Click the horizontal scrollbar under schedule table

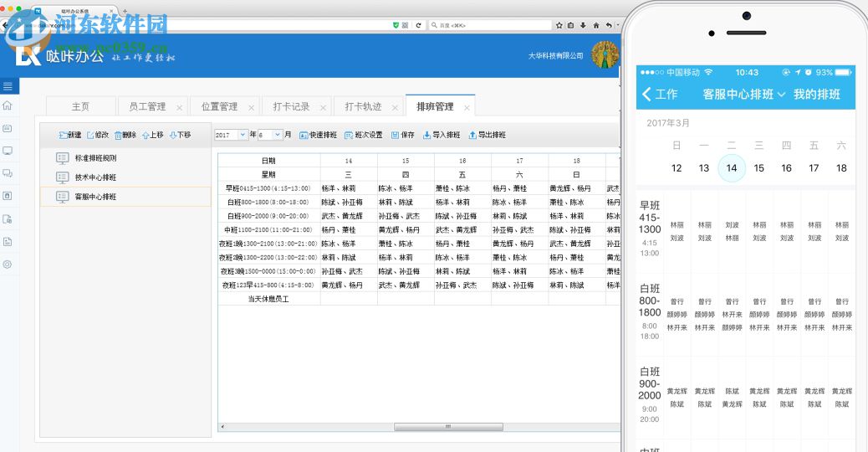click(448, 427)
